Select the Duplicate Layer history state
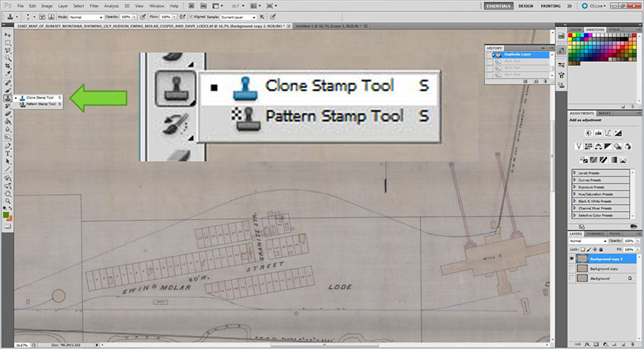644x349 pixels. point(517,55)
